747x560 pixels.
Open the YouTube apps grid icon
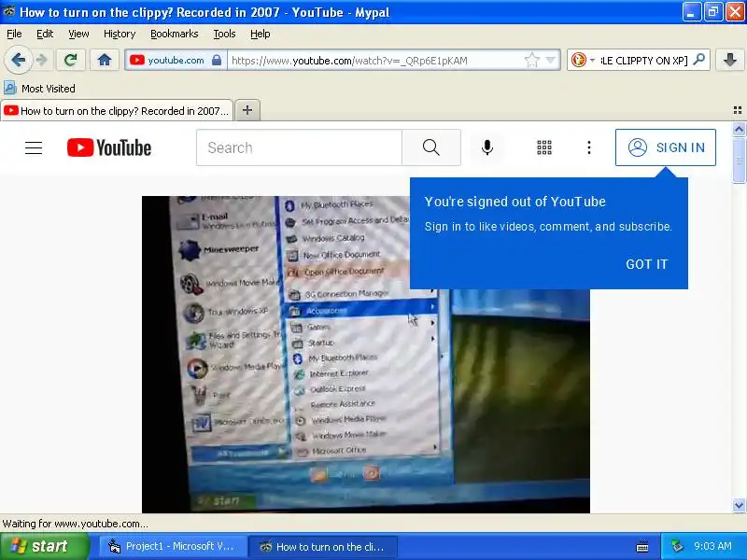pyautogui.click(x=544, y=147)
